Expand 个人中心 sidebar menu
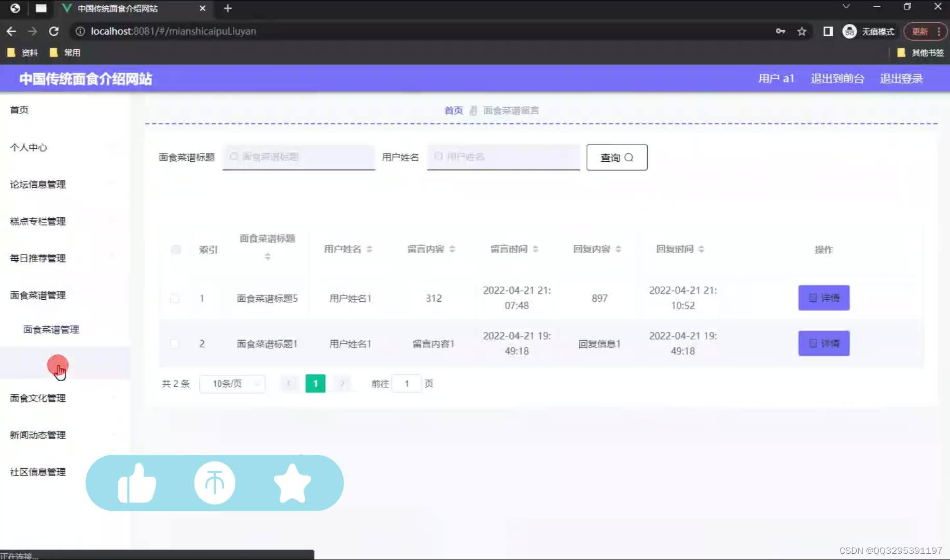The height and width of the screenshot is (560, 950). [65, 148]
